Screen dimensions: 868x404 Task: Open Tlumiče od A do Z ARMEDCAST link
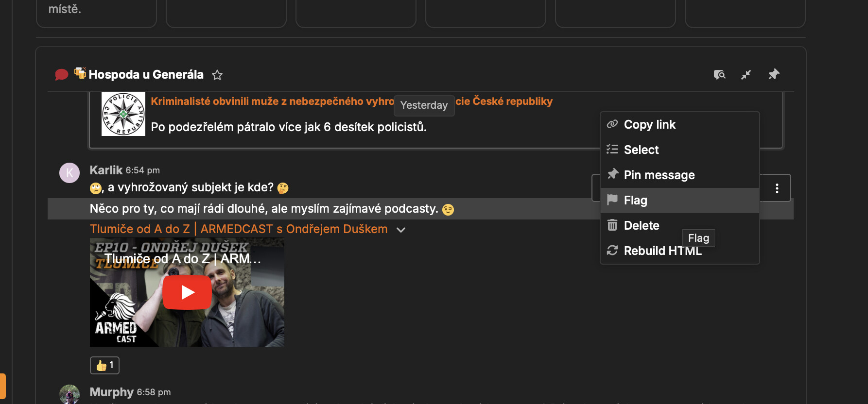tap(239, 229)
